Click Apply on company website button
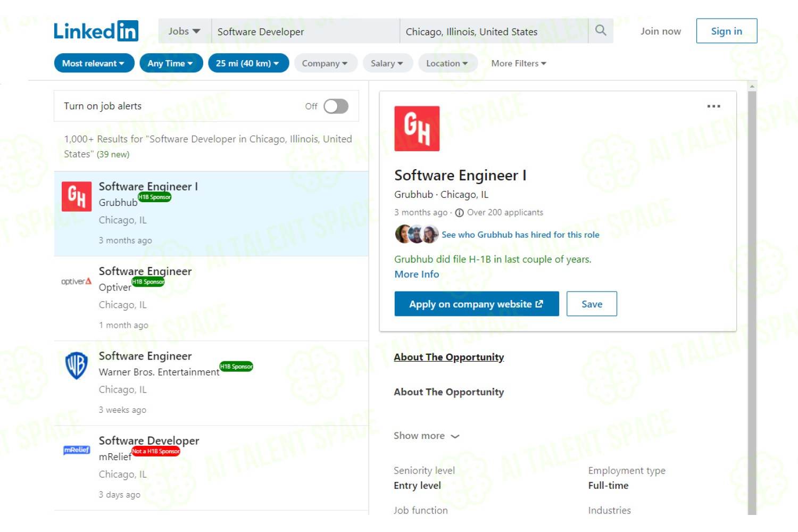Viewport: 798px width, 532px height. coord(477,304)
